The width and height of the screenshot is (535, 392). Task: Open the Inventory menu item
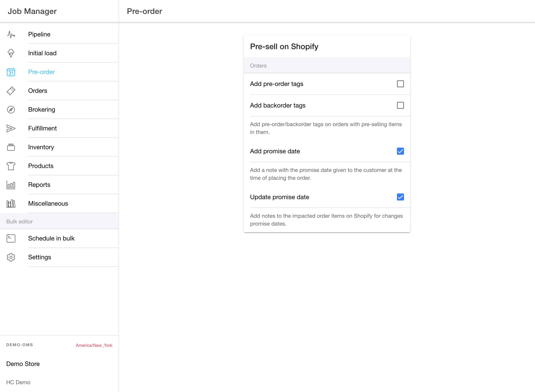coord(41,147)
